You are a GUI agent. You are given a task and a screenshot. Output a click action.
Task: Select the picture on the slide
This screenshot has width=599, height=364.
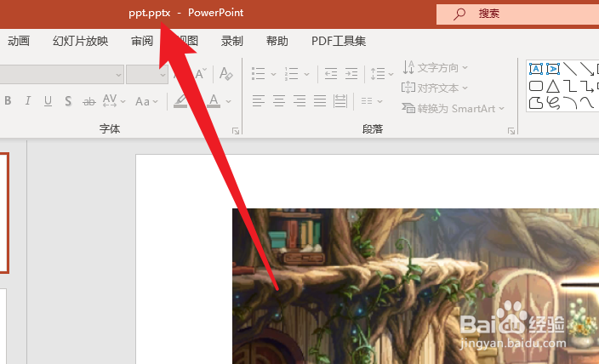[415, 286]
